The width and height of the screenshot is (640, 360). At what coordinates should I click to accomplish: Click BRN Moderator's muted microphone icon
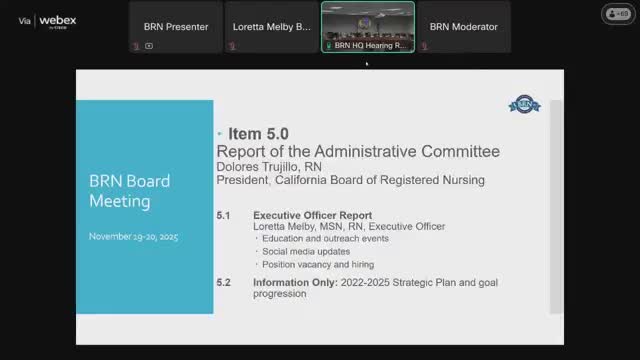pyautogui.click(x=424, y=46)
